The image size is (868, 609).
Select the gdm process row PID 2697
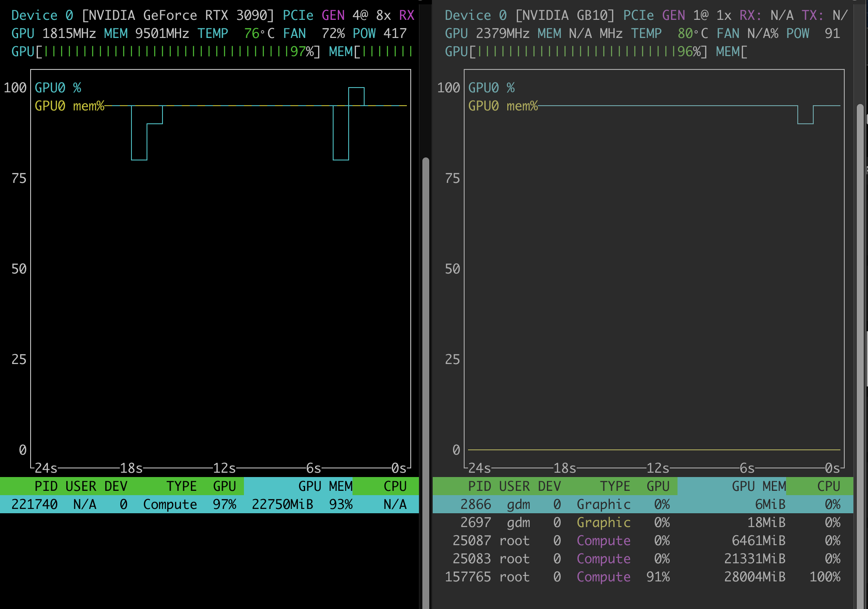[x=643, y=522]
